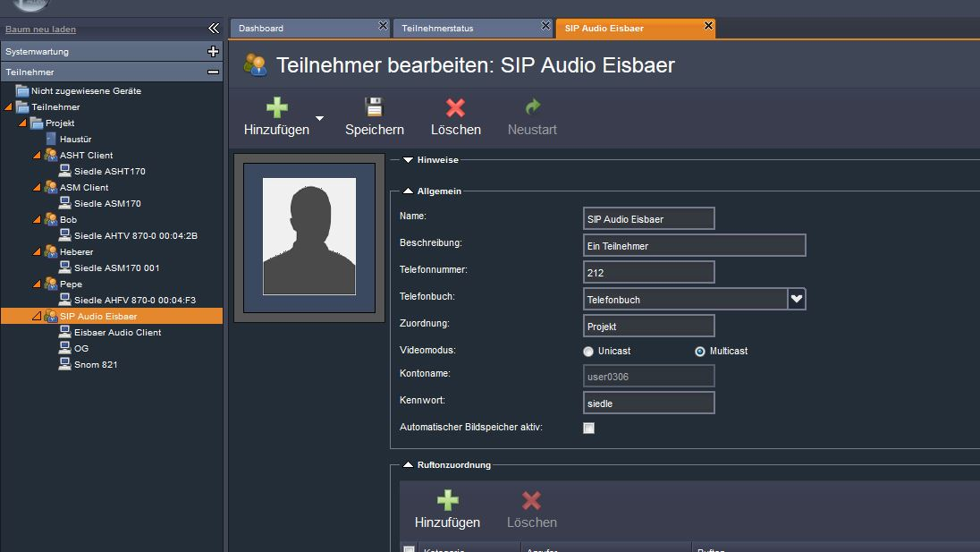Expand Systemwartung with the plus button

pyautogui.click(x=213, y=51)
